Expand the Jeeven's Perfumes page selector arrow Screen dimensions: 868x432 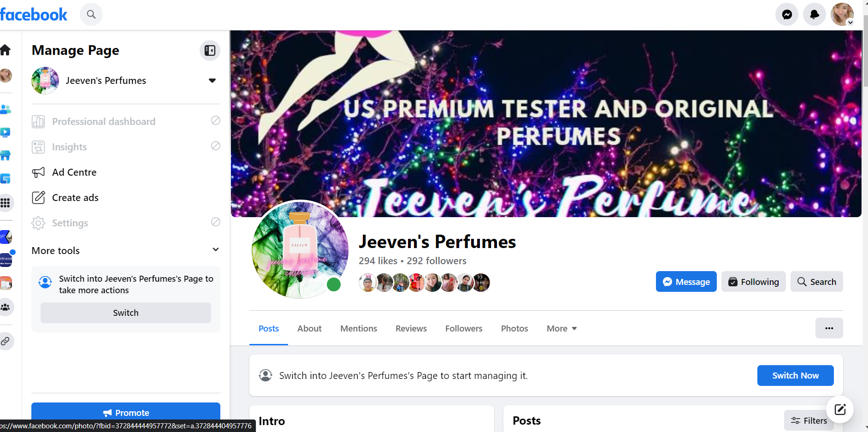tap(212, 81)
